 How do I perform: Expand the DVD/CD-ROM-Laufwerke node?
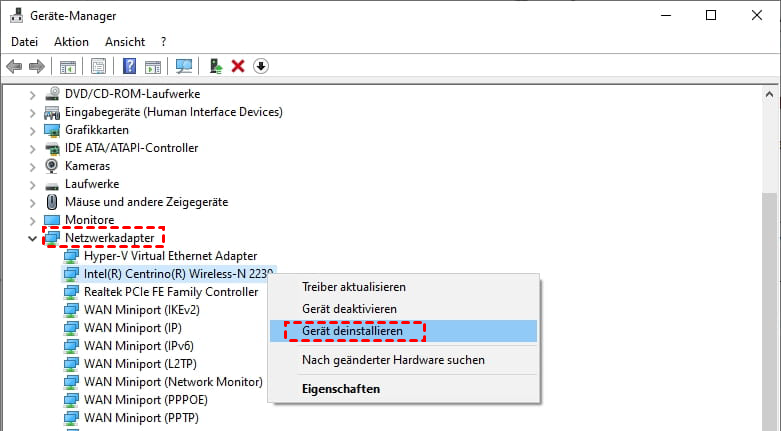pyautogui.click(x=32, y=94)
